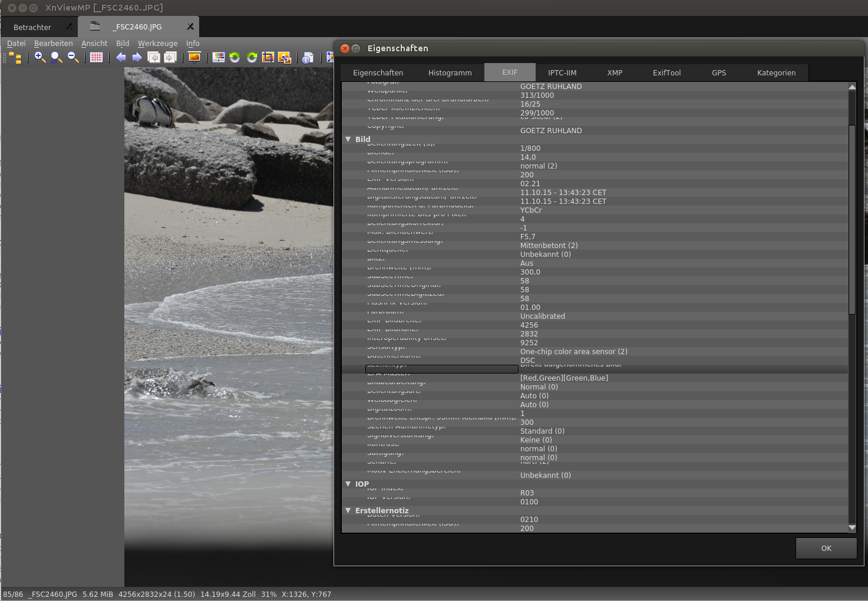Go to next image with right arrow
Image resolution: width=868 pixels, height=601 pixels.
coord(137,57)
